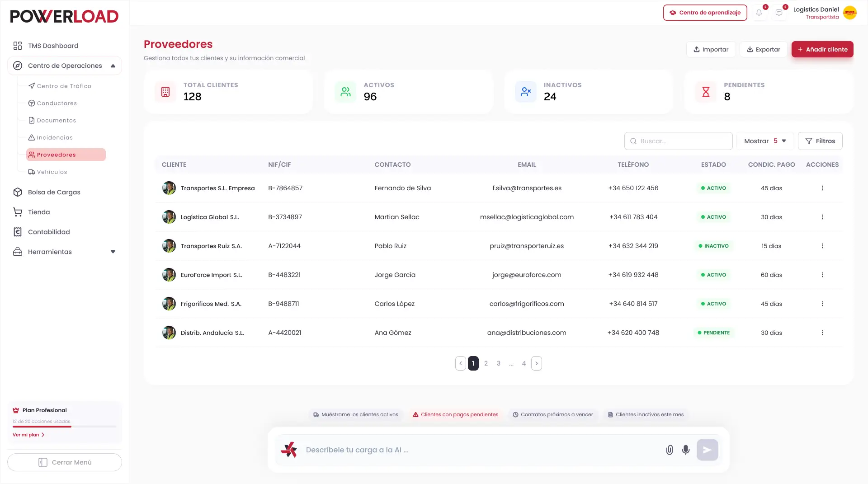Click the Importar button
The height and width of the screenshot is (484, 868).
pos(711,49)
